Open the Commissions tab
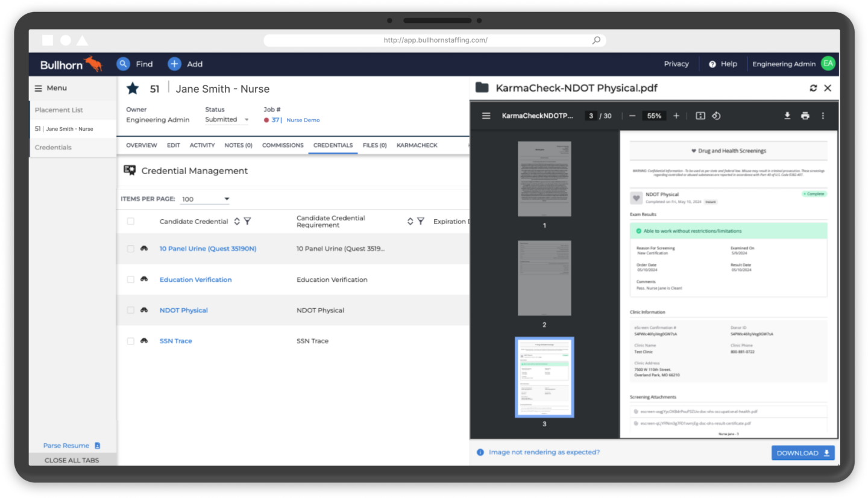868x498 pixels. [x=283, y=145]
